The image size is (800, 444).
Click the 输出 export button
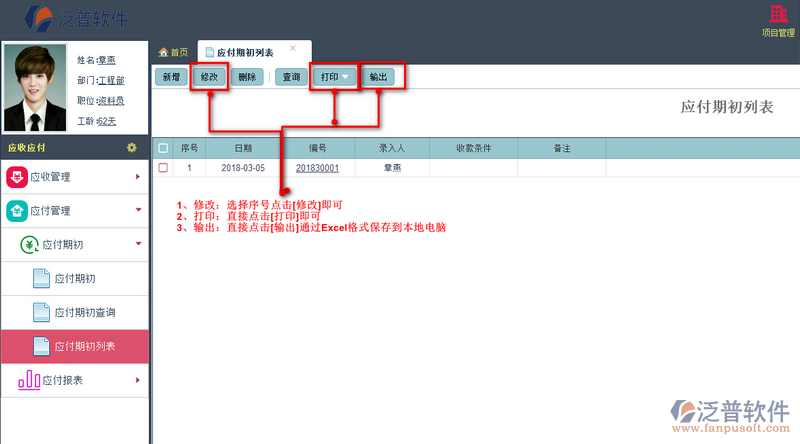pos(378,77)
